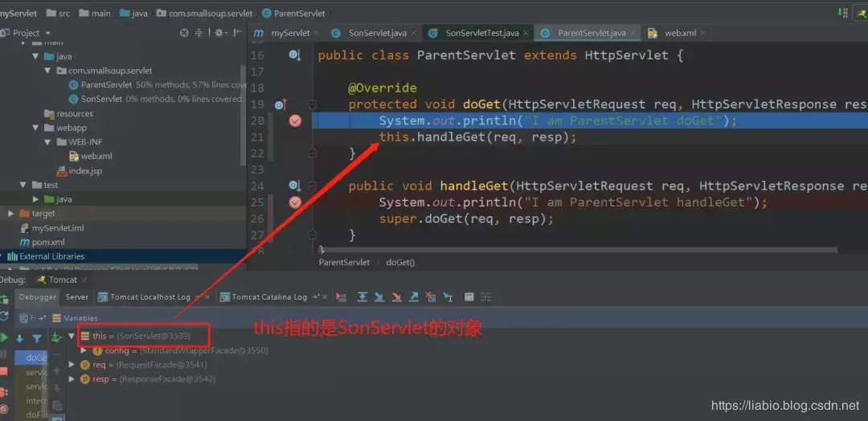Collapse the java folder under main

(36, 56)
